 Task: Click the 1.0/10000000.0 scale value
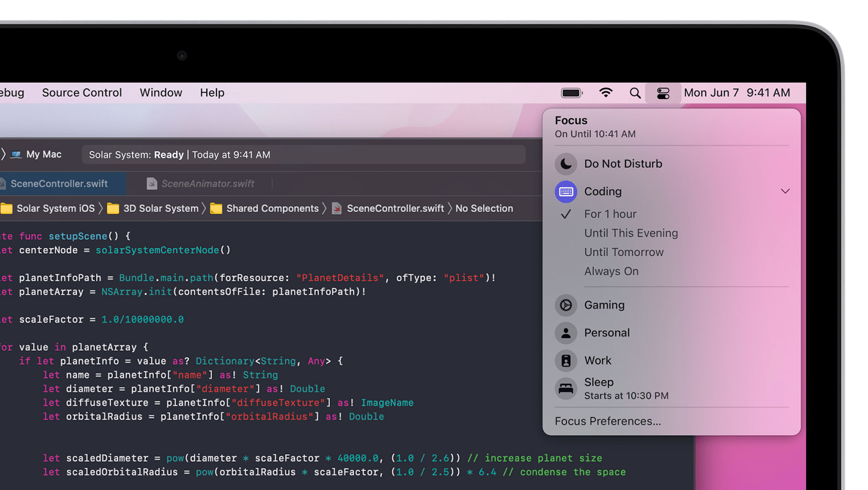pyautogui.click(x=143, y=320)
